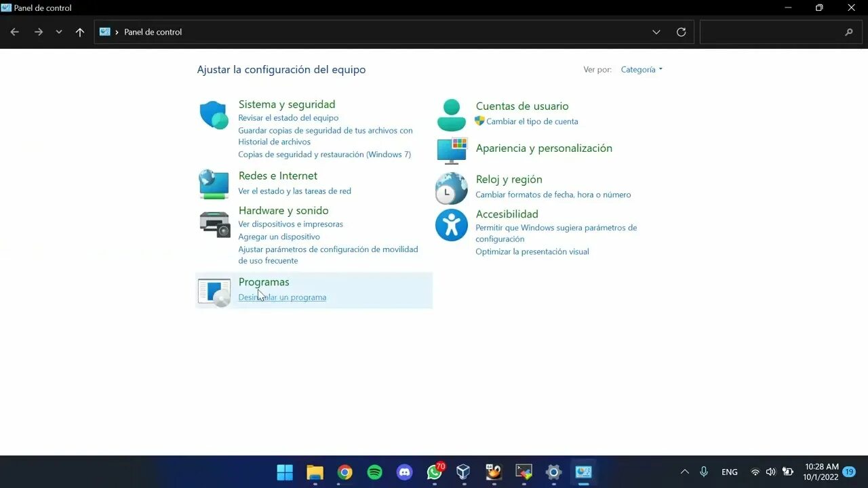868x488 pixels.
Task: Go forward with the right arrow
Action: coord(39,32)
